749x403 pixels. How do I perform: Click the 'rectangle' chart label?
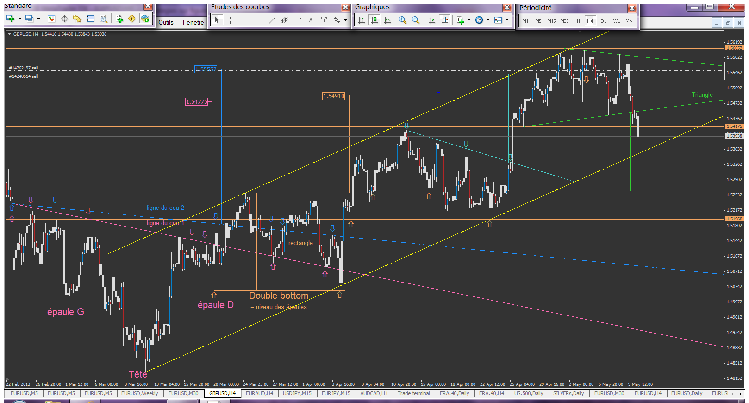click(x=300, y=243)
